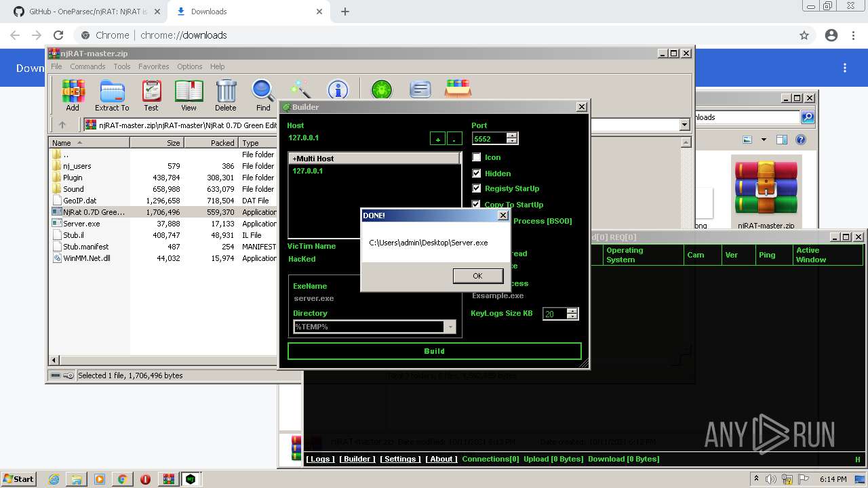Click the green Build button
The image size is (868, 488).
[434, 351]
